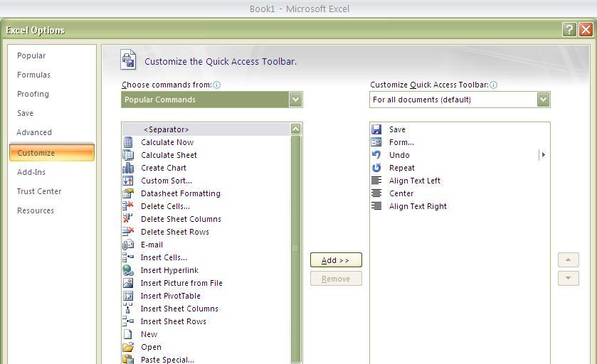Open Excel Options help question mark button
Image resolution: width=597 pixels, height=364 pixels.
569,29
